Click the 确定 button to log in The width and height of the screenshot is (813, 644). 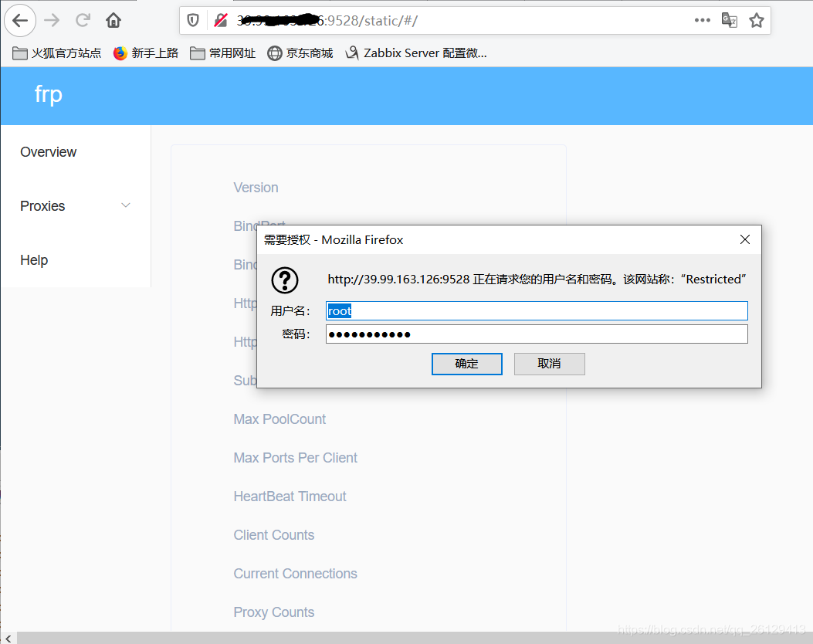pyautogui.click(x=466, y=364)
